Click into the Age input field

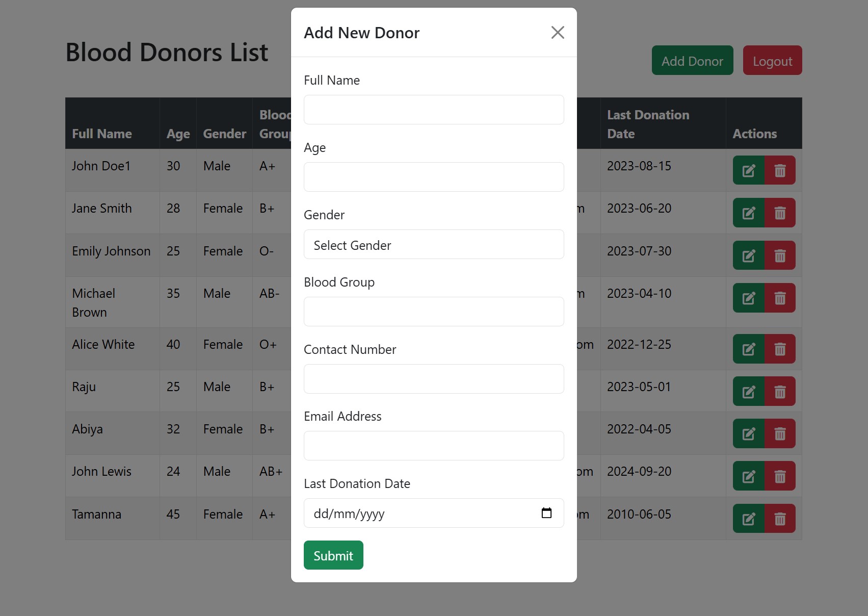pyautogui.click(x=434, y=177)
